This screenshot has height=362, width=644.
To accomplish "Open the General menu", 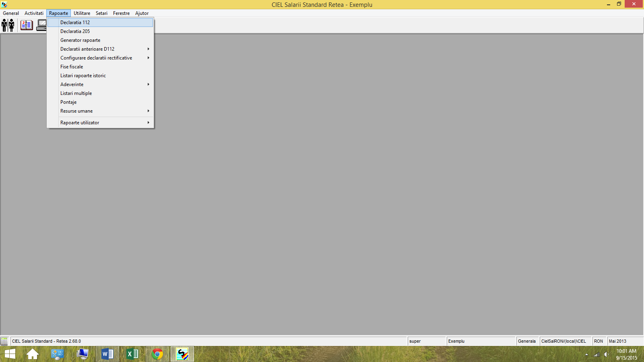I will (11, 13).
